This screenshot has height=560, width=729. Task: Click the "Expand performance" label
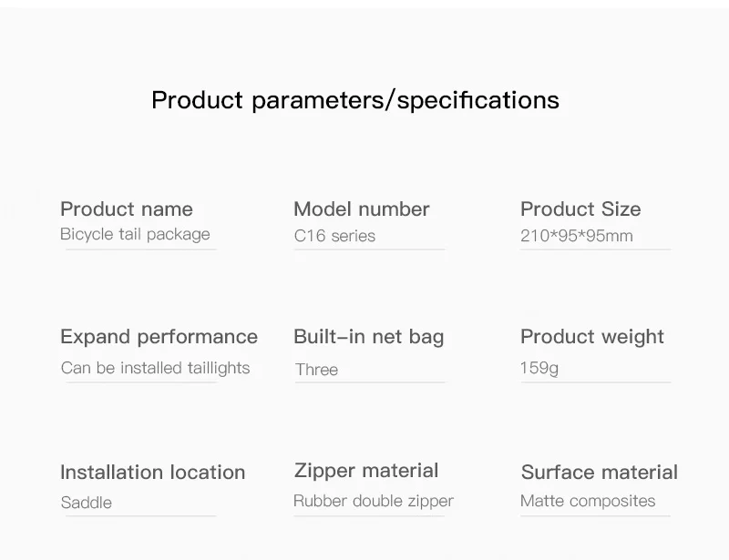tap(159, 337)
